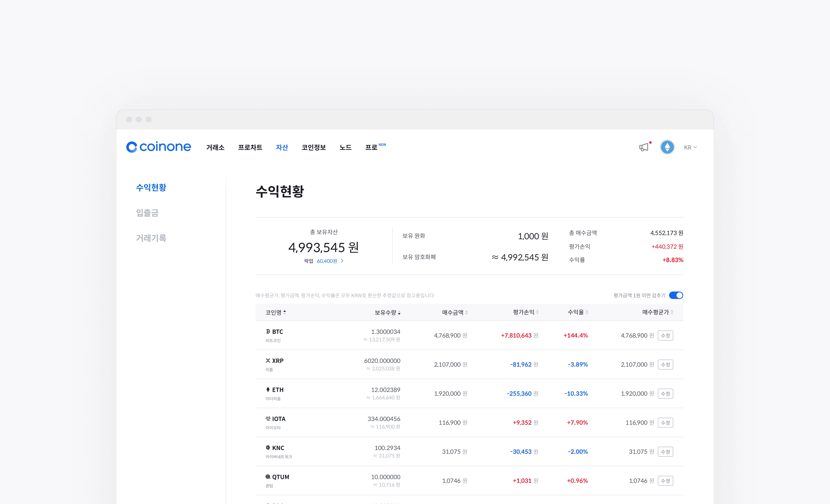Select 거래기록 in the sidebar
This screenshot has width=830, height=504.
151,238
